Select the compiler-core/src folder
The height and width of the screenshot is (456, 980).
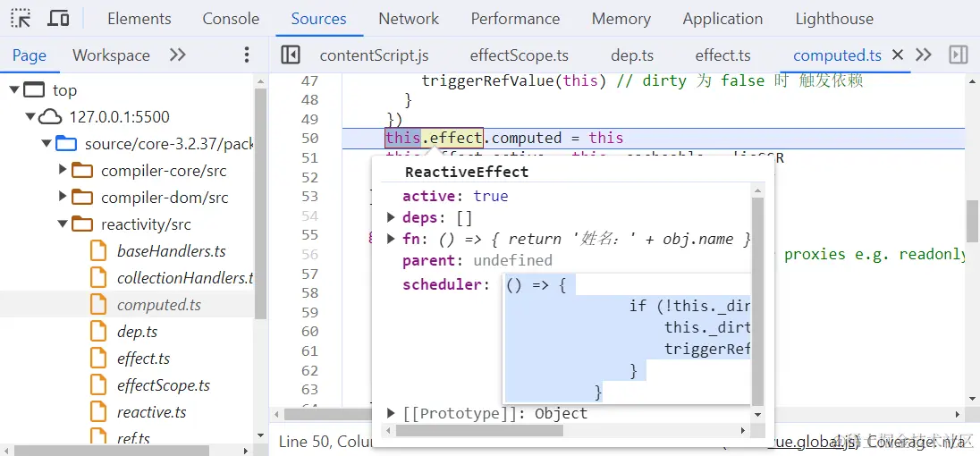[x=164, y=171]
